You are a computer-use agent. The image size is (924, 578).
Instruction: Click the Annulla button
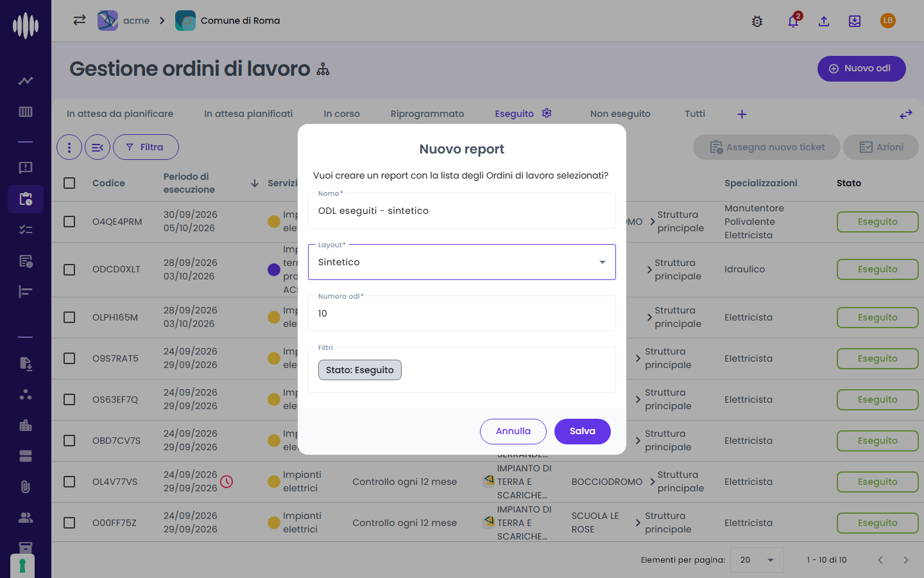tap(513, 432)
